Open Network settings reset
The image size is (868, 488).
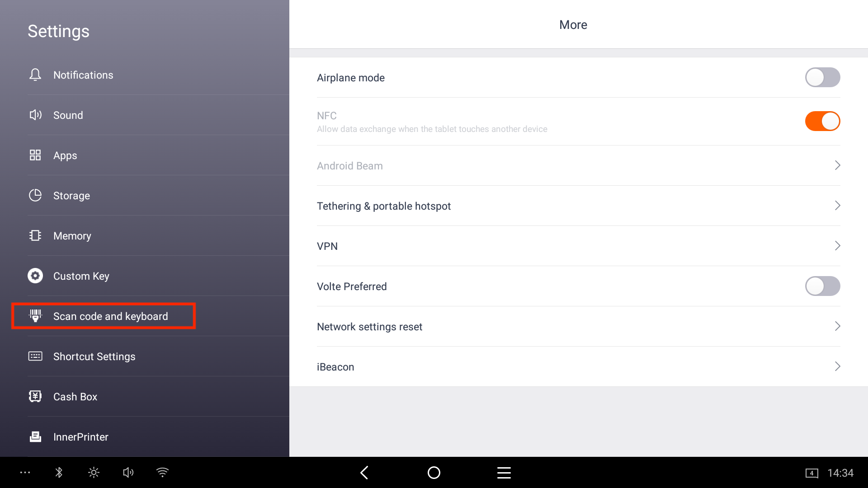[578, 326]
